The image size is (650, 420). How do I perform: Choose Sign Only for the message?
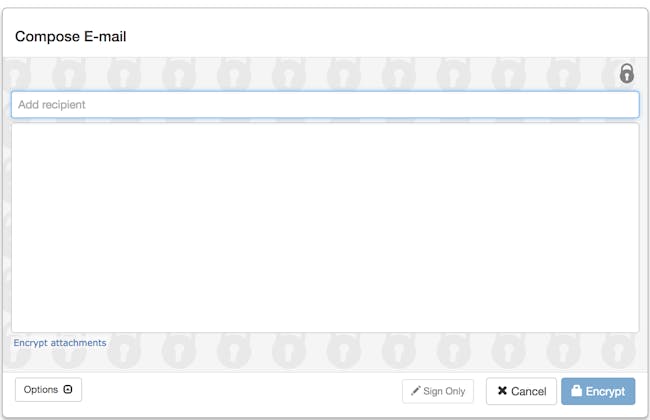coord(438,391)
